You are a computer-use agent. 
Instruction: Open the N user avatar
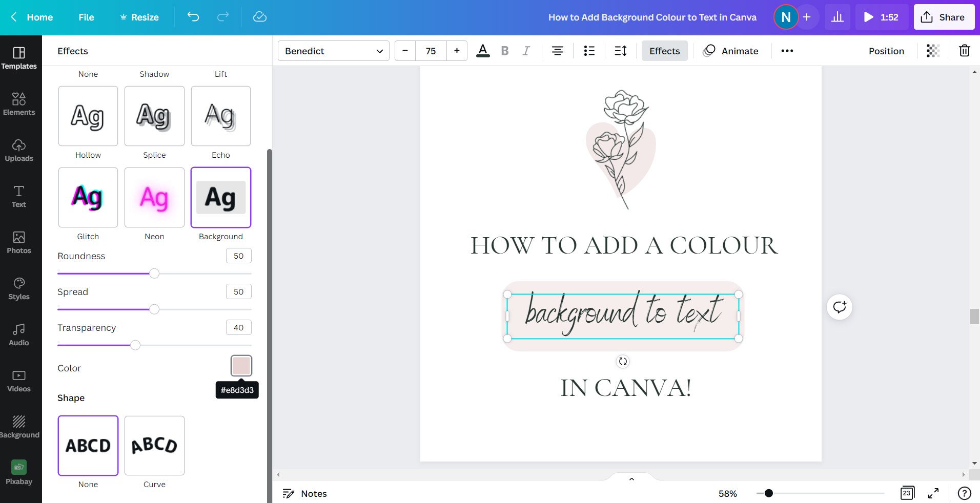(x=786, y=17)
